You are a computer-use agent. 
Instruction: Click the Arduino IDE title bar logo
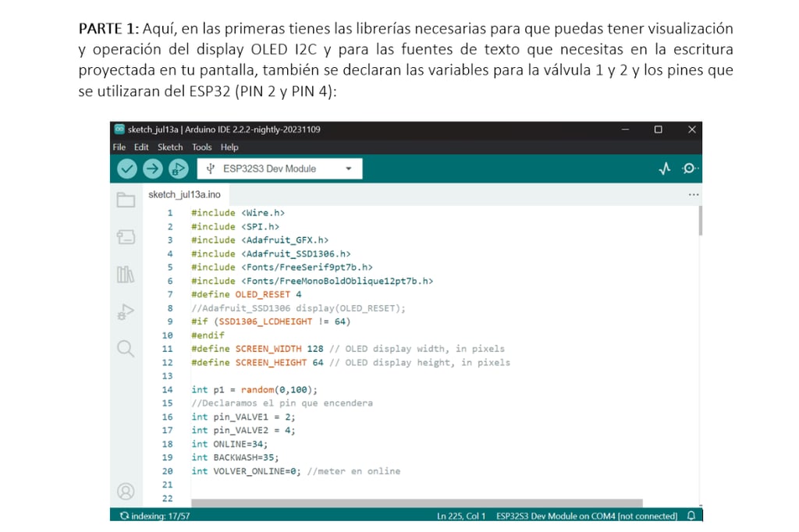pyautogui.click(x=119, y=129)
